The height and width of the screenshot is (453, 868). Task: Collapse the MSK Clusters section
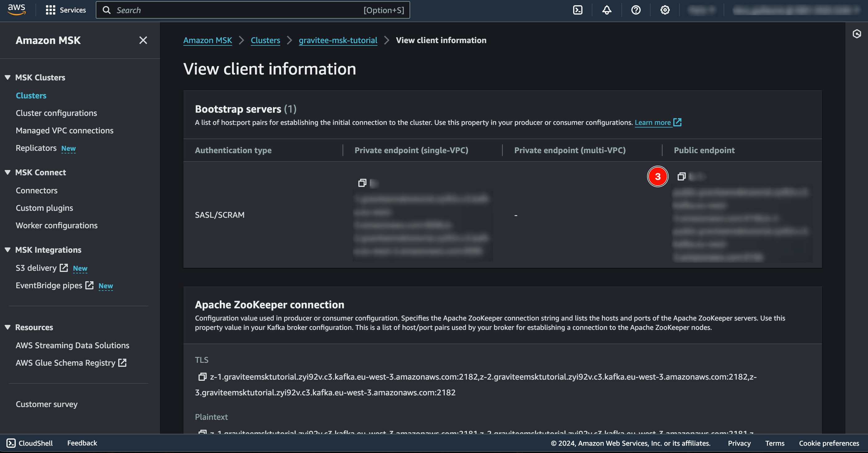point(7,77)
